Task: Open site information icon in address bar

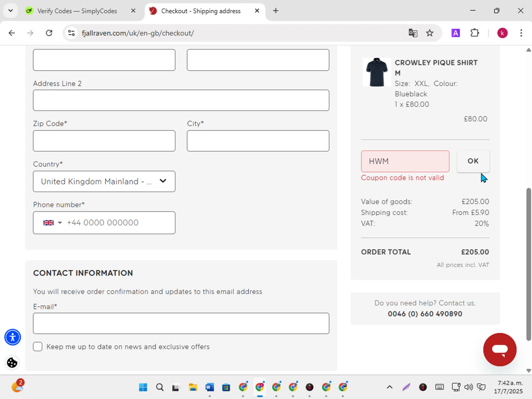Action: (71, 33)
